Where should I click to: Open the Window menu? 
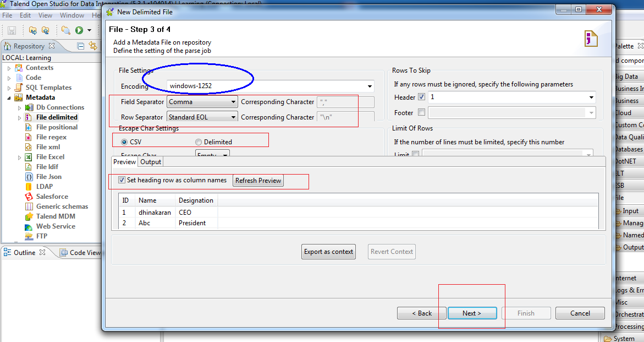tap(72, 15)
